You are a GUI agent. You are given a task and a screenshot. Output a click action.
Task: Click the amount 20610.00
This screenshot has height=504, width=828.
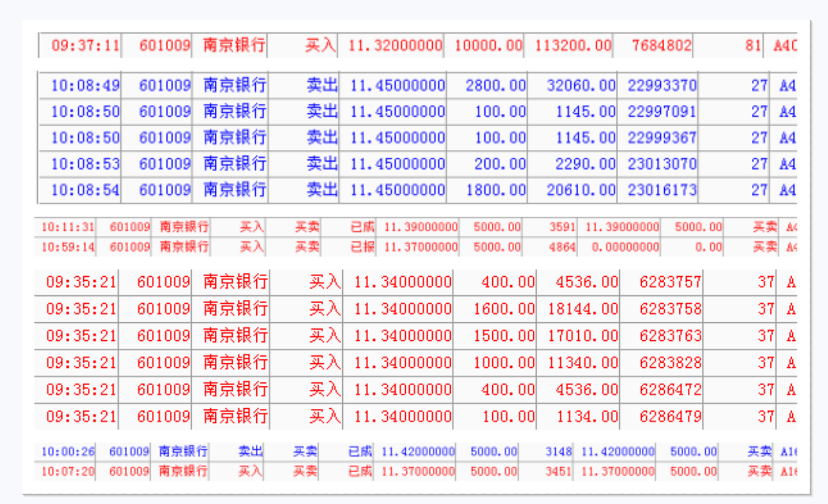(581, 190)
